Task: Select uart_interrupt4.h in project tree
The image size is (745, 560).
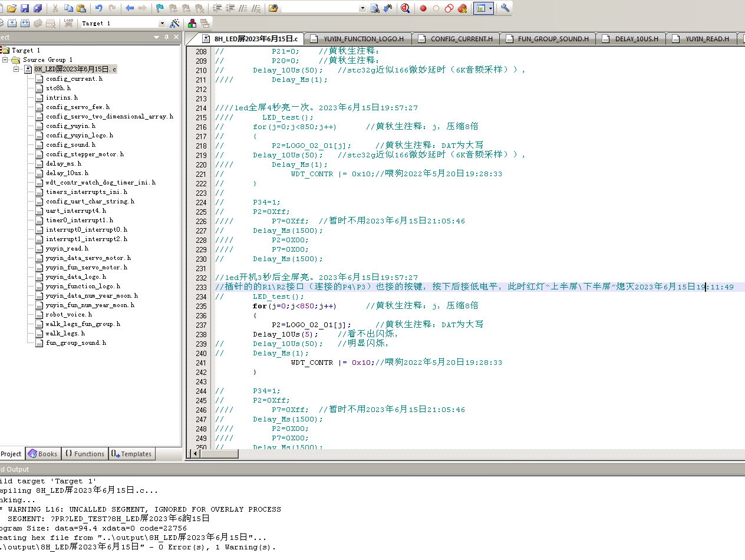Action: point(76,210)
